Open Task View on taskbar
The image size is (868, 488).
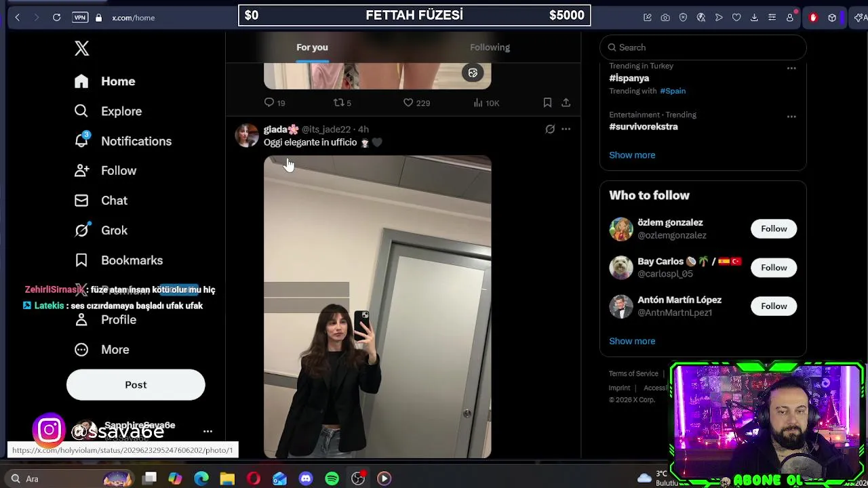click(150, 479)
